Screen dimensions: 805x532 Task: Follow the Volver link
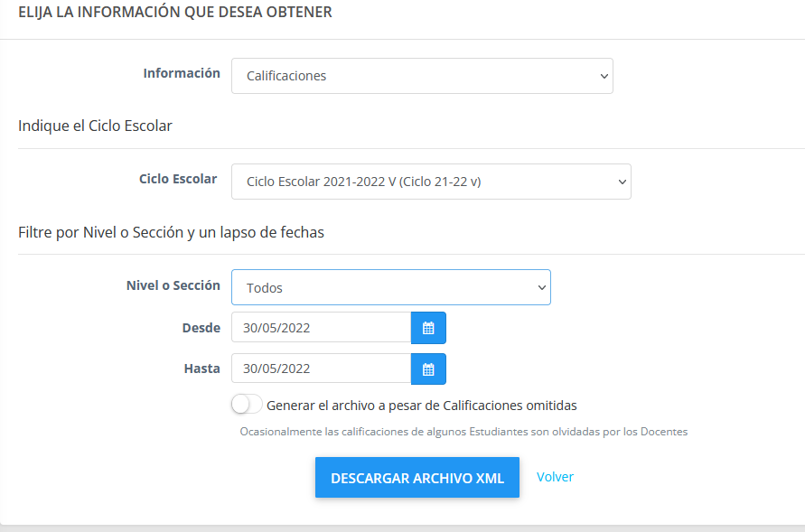click(555, 477)
